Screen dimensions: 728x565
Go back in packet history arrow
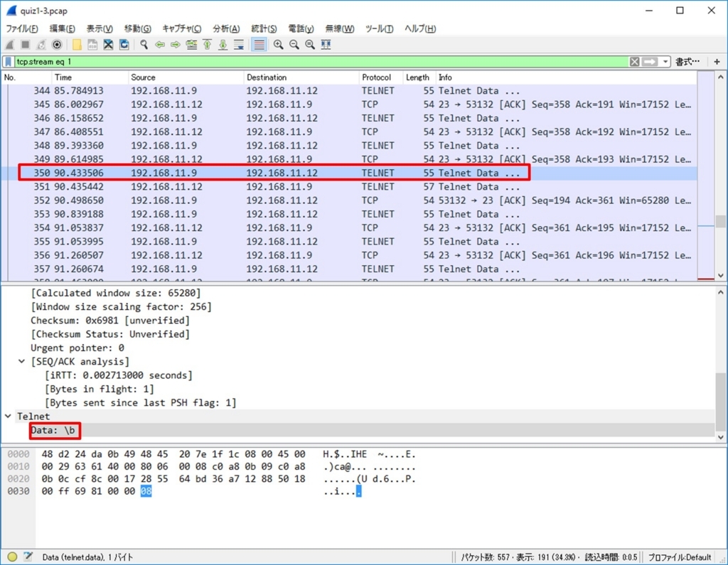[x=160, y=45]
